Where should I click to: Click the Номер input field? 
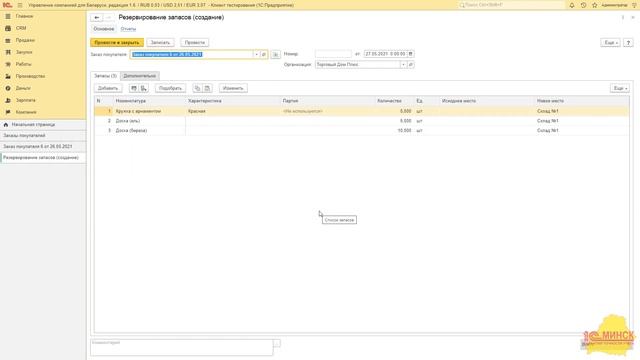click(333, 54)
